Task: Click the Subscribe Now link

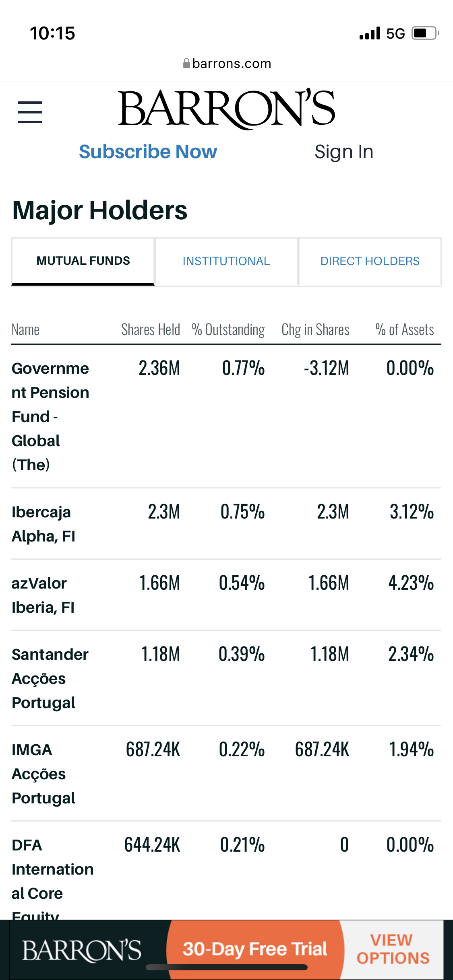Action: click(x=148, y=152)
